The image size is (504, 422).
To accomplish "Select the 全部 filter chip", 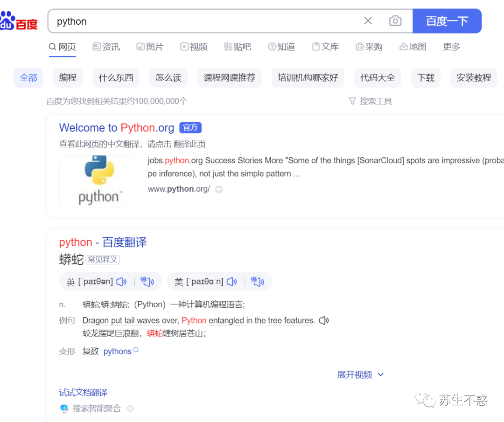I will point(28,78).
